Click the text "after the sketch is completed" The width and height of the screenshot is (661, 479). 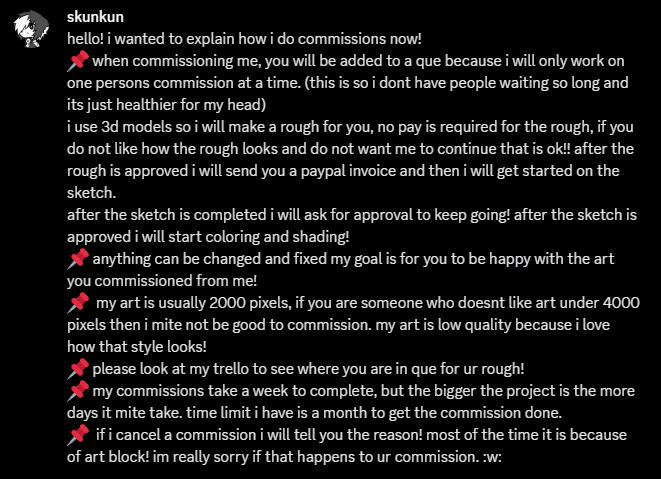coord(170,215)
